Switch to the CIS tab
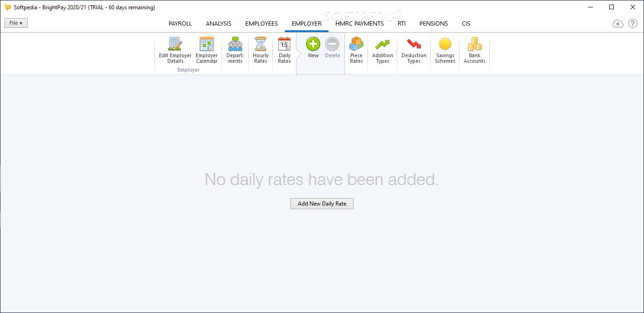 (466, 23)
